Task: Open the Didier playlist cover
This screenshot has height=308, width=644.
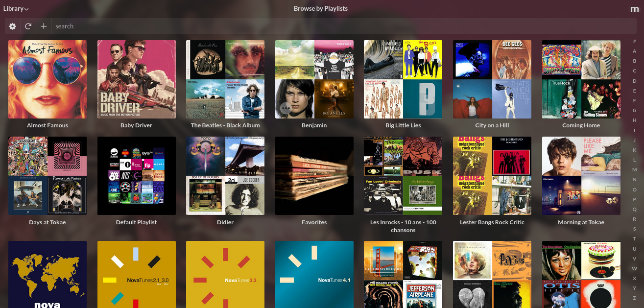Action: coord(225,176)
